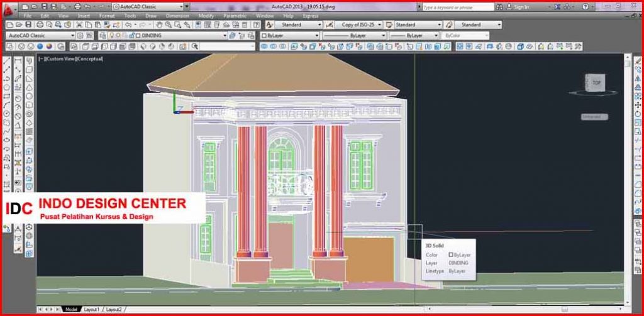The image size is (644, 316).
Task: Apply the Realistic visual style sphere icon
Action: pos(40,46)
